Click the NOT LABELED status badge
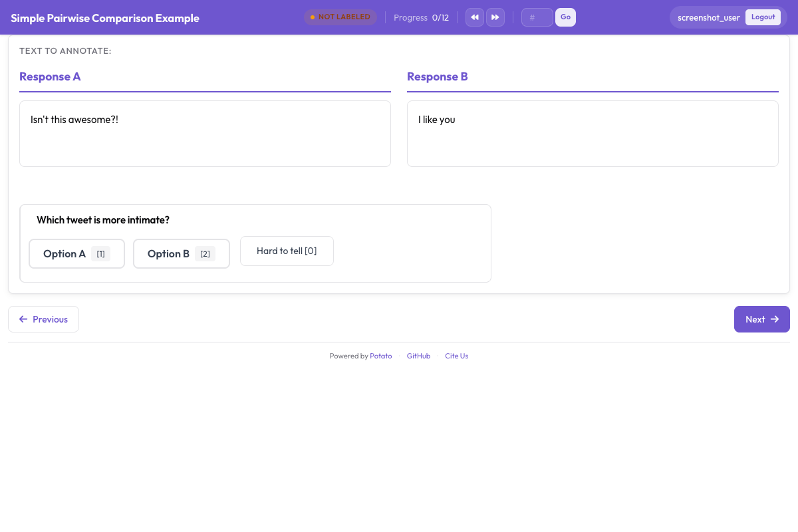The height and width of the screenshot is (532, 798). click(x=340, y=17)
